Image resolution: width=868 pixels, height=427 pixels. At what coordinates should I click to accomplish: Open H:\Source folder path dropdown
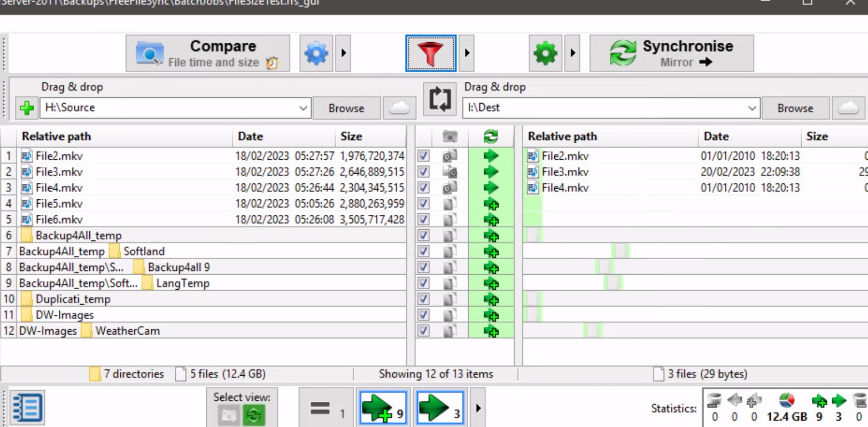click(303, 108)
